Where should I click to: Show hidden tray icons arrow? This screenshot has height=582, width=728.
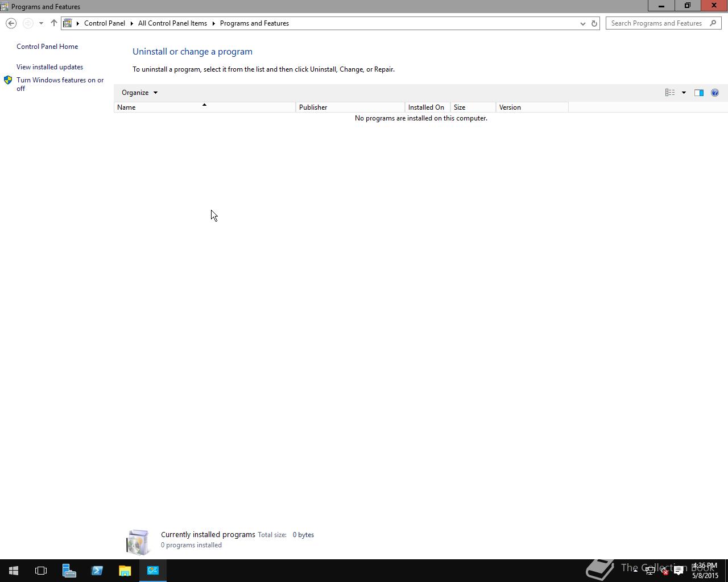(x=635, y=571)
